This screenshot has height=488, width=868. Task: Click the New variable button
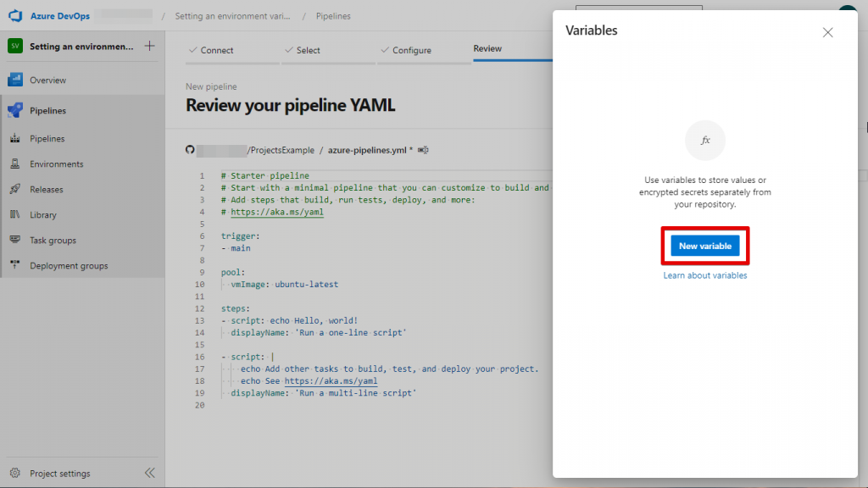[704, 246]
